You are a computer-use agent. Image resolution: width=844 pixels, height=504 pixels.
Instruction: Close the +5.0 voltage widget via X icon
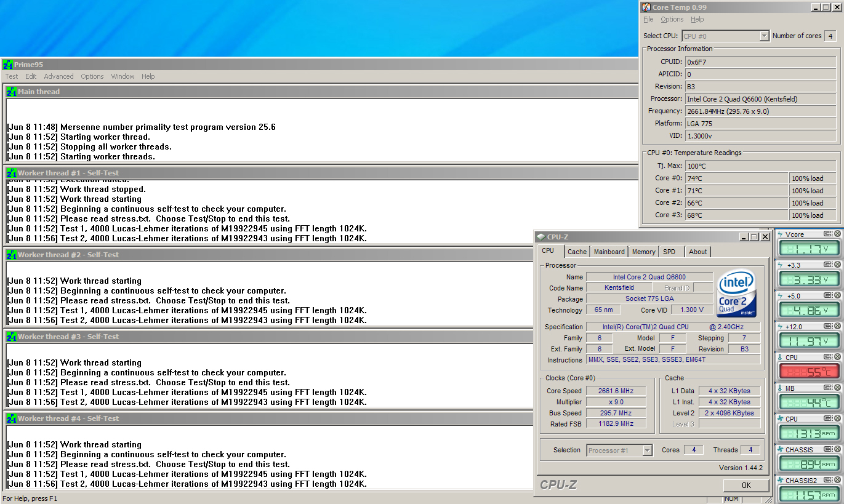click(837, 295)
